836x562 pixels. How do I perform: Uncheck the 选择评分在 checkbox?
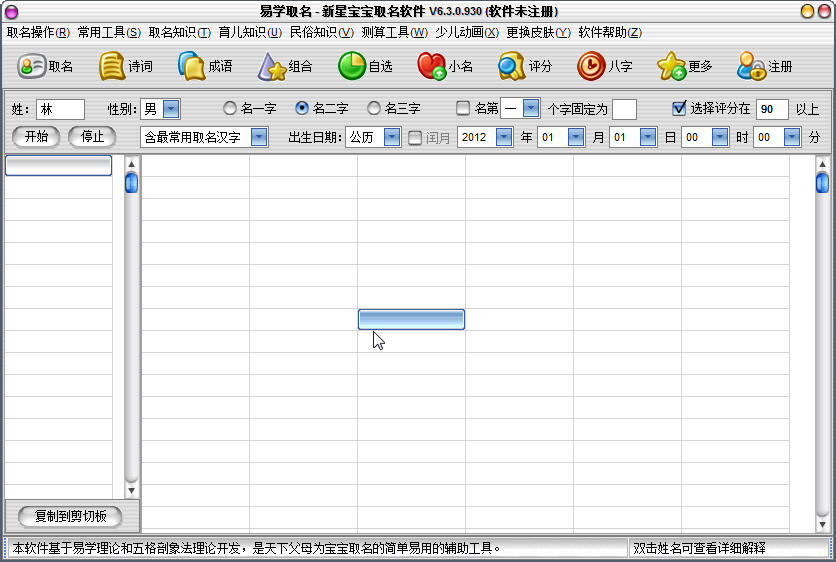(x=680, y=108)
